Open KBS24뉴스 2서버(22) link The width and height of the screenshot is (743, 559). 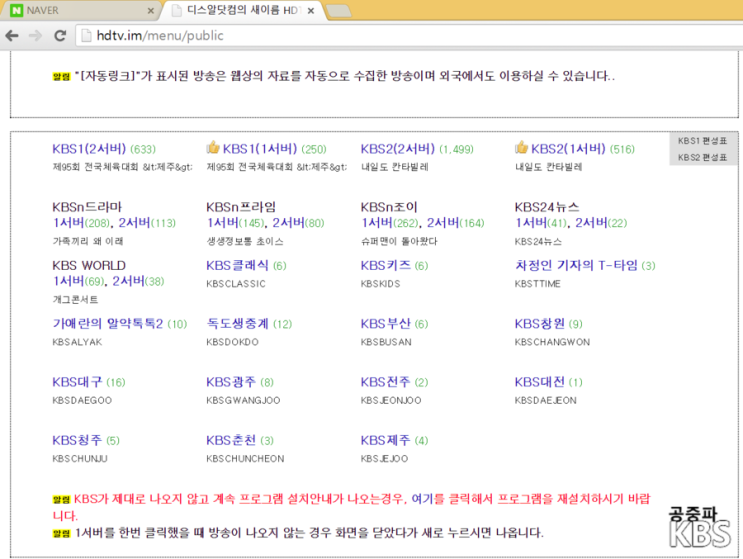601,223
